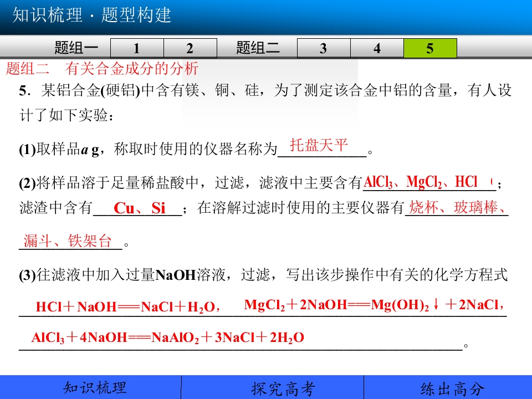Click the text 滤渣中含有
The width and height of the screenshot is (532, 399).
point(56,208)
